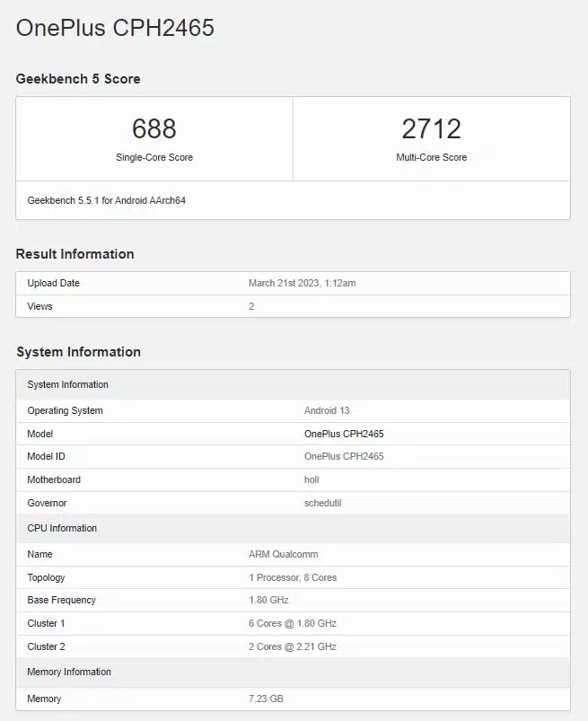Click the OnePlus CPH2465 link in Model row
The height and width of the screenshot is (721, 588).
coord(344,434)
